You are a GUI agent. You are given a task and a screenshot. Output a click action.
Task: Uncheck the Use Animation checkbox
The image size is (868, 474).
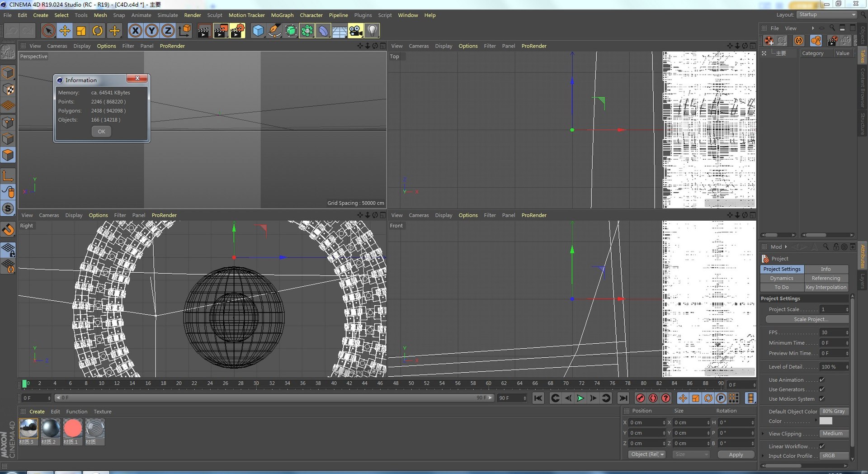(822, 380)
